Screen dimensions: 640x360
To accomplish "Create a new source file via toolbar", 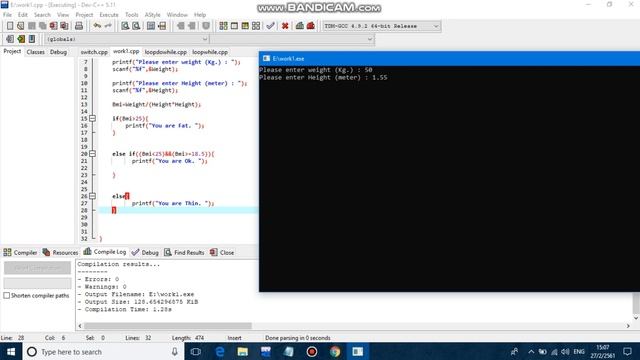I will point(10,26).
